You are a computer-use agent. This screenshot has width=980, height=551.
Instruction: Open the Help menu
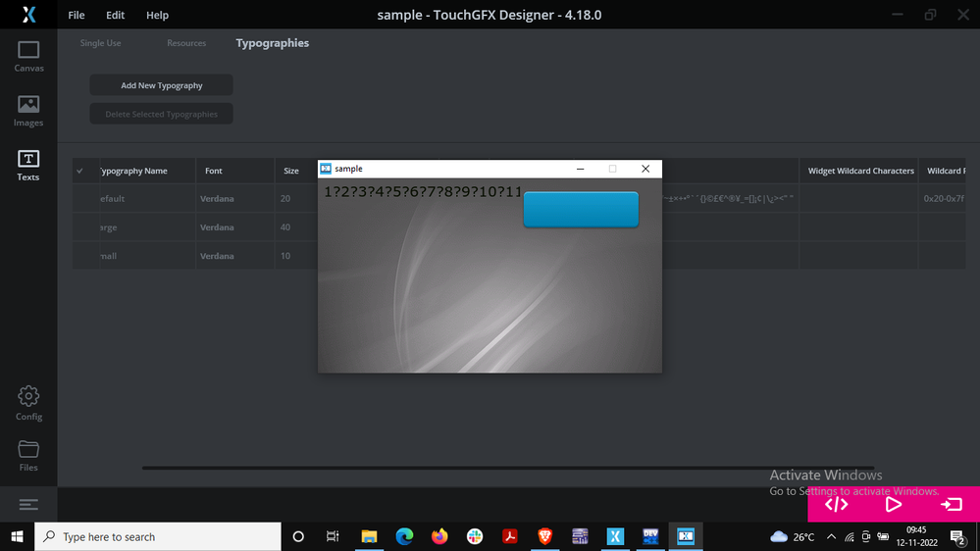[158, 15]
